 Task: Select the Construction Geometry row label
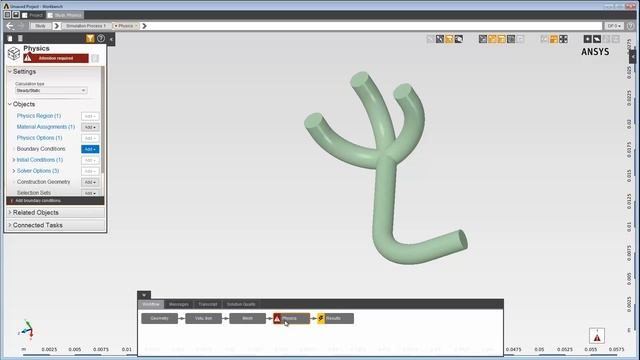click(44, 182)
